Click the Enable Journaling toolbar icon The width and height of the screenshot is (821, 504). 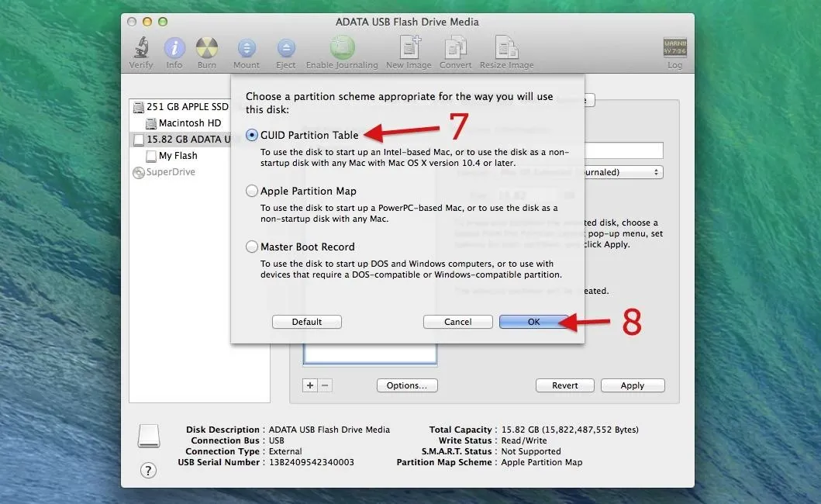[342, 47]
